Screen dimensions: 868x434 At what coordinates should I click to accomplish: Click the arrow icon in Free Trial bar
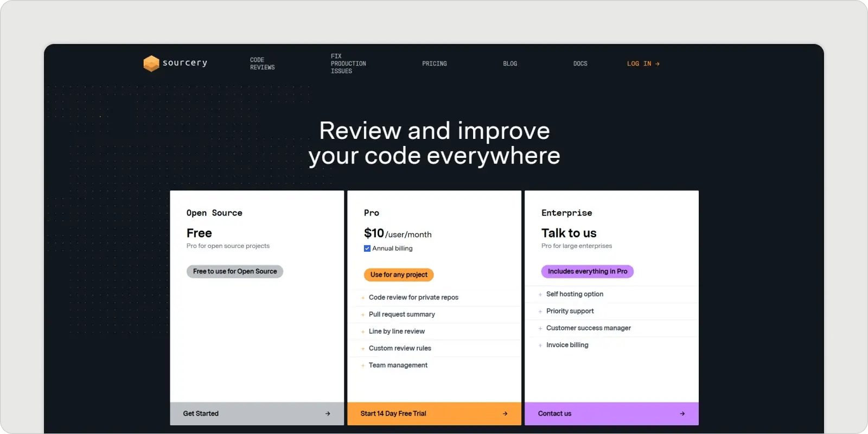(505, 414)
